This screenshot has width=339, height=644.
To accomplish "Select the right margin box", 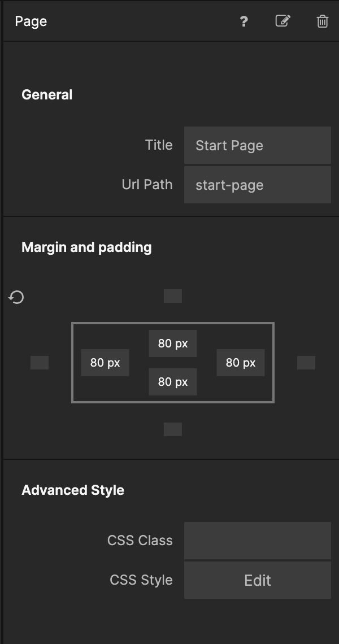I will [306, 363].
